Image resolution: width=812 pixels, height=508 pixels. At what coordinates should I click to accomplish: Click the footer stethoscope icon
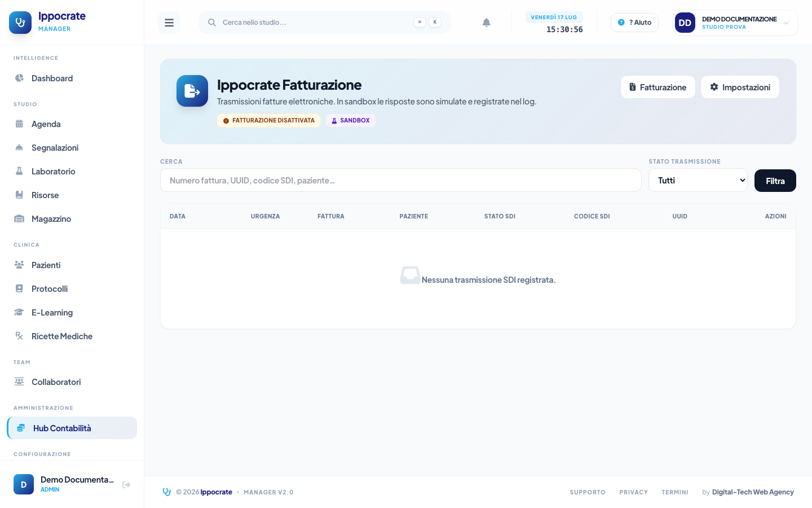tap(167, 492)
